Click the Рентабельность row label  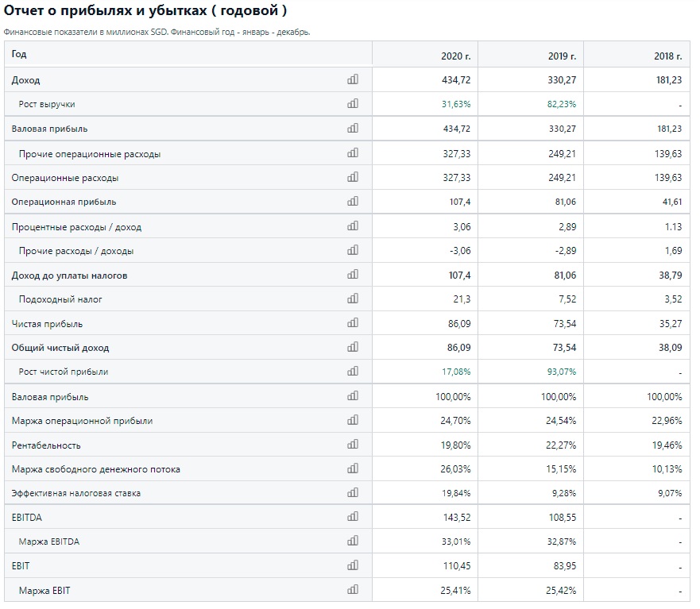46,445
